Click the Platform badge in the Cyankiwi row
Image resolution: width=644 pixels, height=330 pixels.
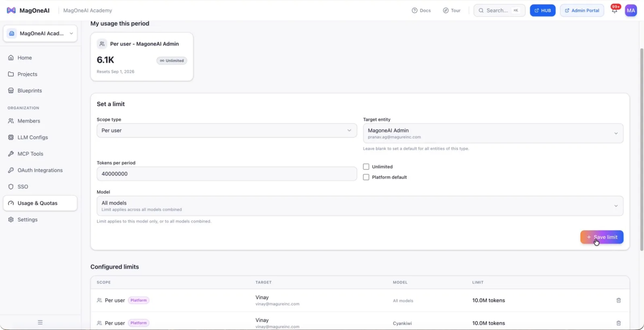pos(138,323)
